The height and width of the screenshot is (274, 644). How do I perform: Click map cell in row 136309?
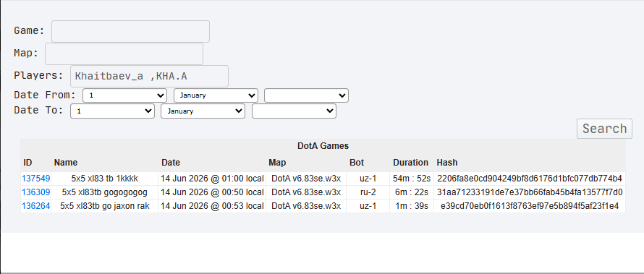coord(306,192)
